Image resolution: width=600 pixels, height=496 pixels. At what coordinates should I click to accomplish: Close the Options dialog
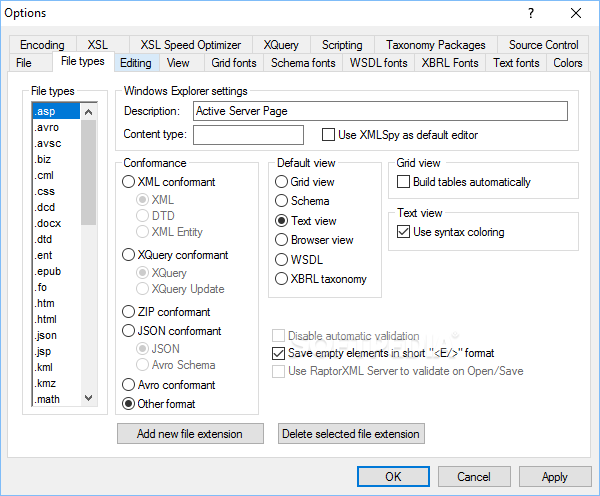click(576, 13)
